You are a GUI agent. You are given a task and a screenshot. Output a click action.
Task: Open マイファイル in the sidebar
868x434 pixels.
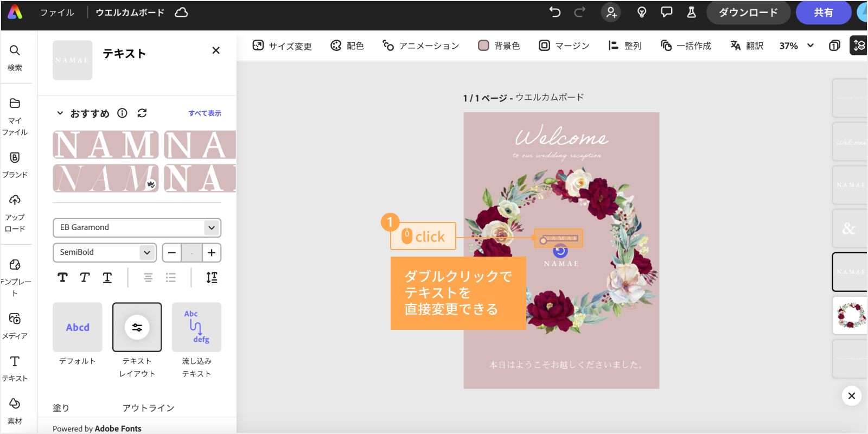point(15,117)
